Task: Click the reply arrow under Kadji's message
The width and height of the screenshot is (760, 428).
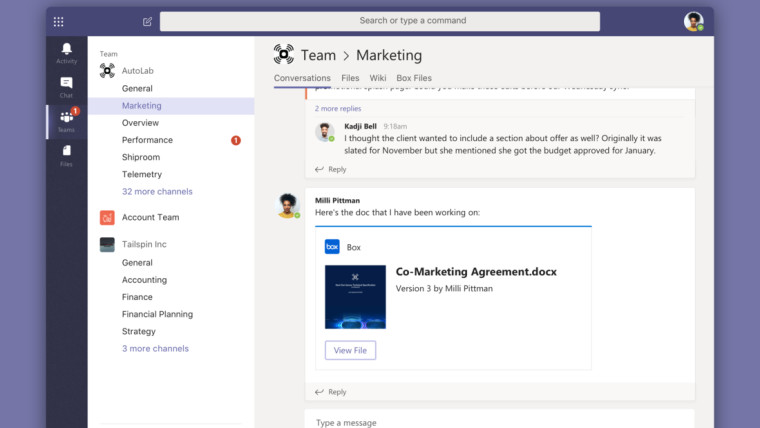Action: coord(319,169)
